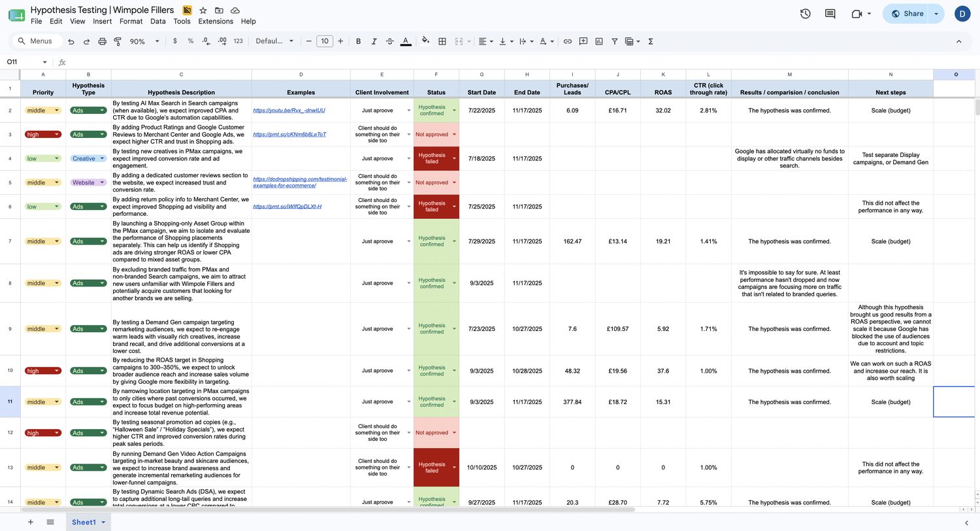Open the Borders tool

coord(442,41)
